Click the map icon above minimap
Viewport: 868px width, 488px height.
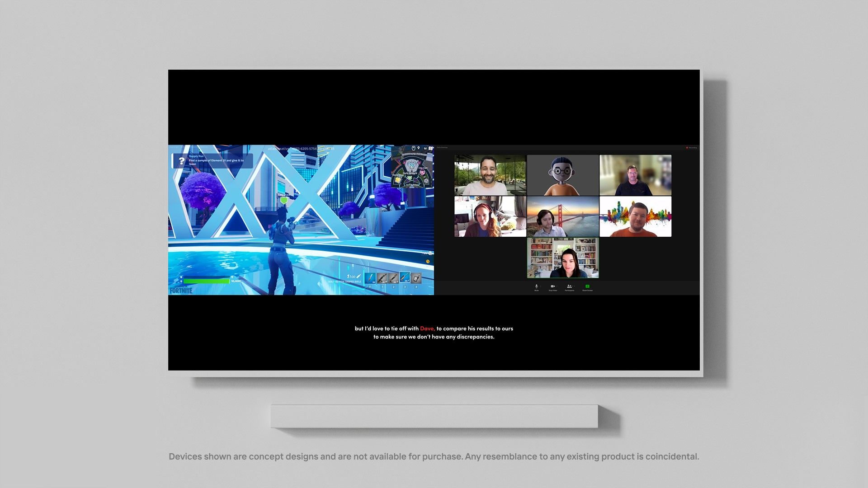tap(430, 148)
